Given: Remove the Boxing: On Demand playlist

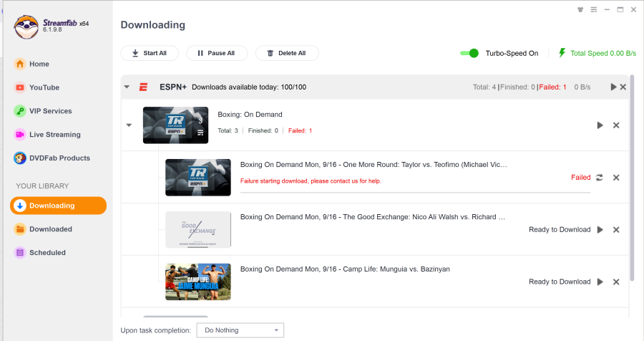Looking at the screenshot, I should pos(616,125).
